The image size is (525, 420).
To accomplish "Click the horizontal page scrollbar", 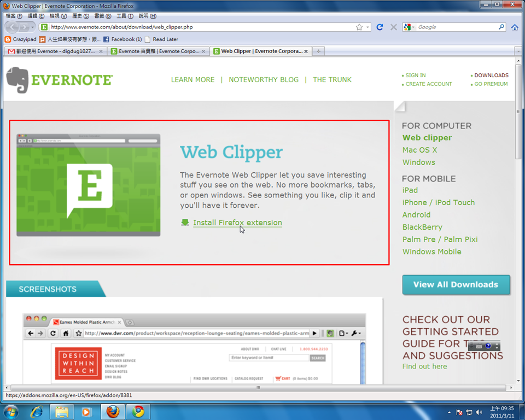I will [x=258, y=388].
